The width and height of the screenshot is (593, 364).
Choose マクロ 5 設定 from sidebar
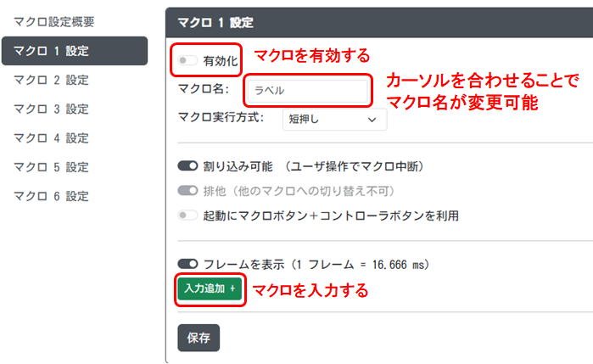tap(51, 167)
